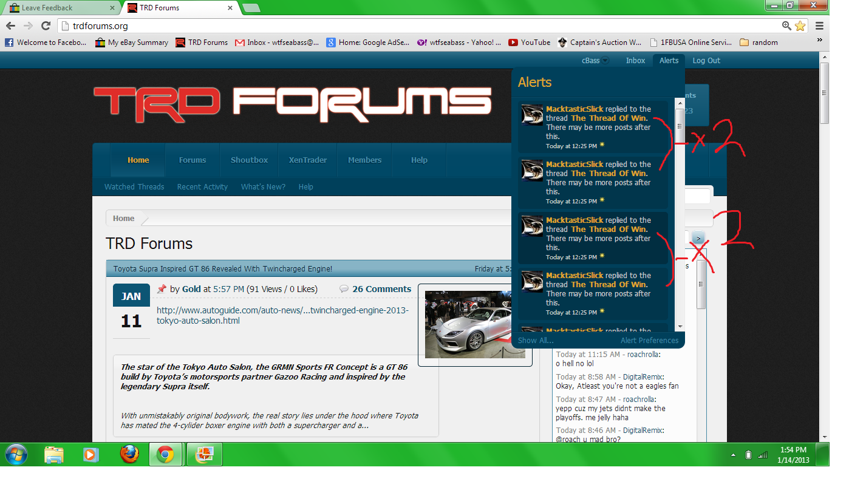
Task: Click the pin icon beside by Gold
Action: pos(162,289)
